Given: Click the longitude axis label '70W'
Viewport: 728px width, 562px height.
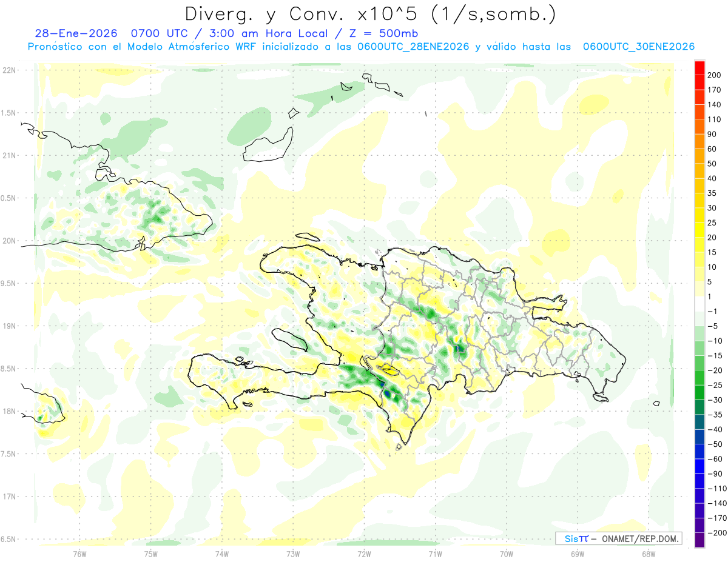Looking at the screenshot, I should (506, 553).
